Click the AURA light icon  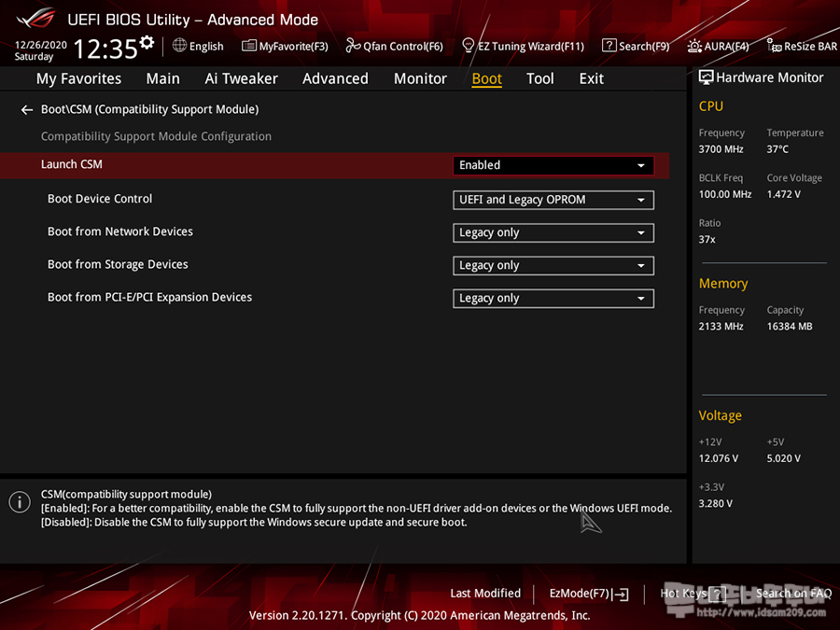pos(694,46)
